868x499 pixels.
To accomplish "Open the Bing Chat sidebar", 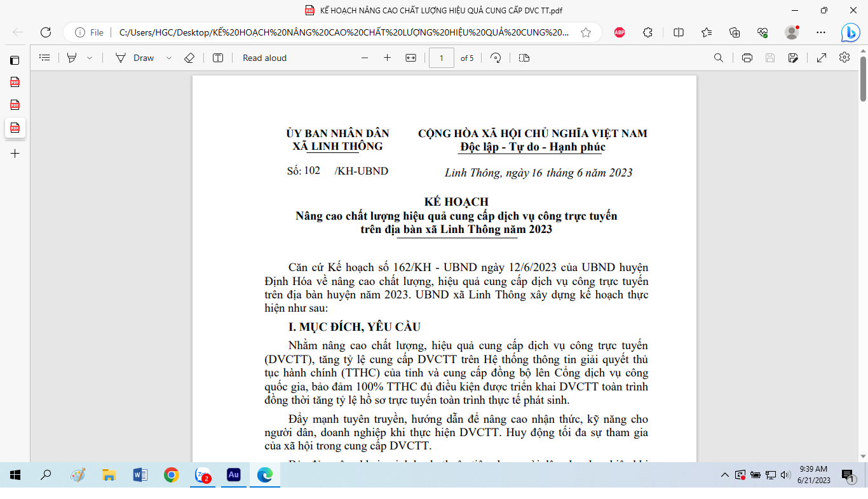I will tap(850, 32).
